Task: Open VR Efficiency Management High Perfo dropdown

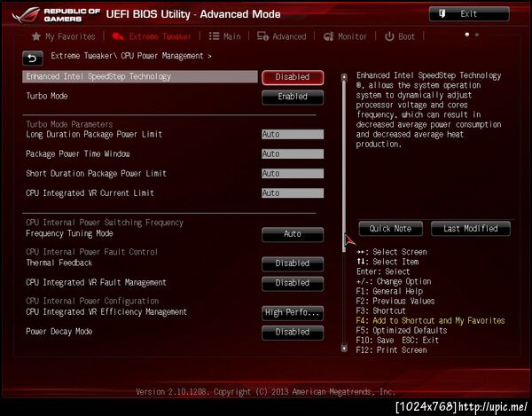Action: (293, 313)
